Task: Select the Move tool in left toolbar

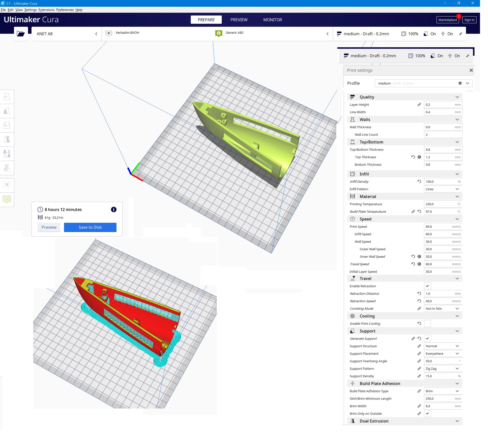Action: [x=7, y=97]
